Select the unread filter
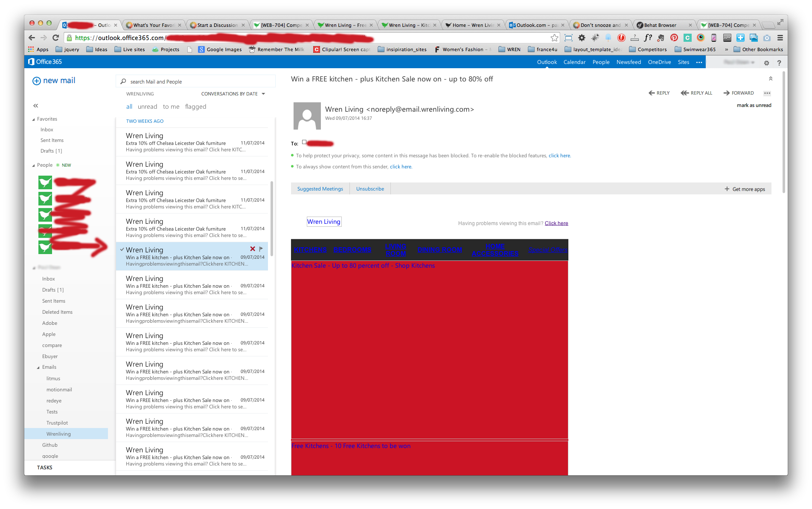 point(147,107)
